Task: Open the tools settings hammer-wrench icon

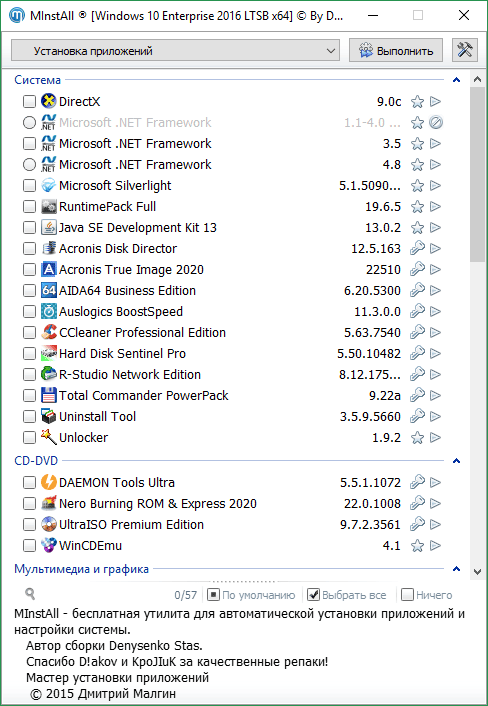Action: point(465,50)
